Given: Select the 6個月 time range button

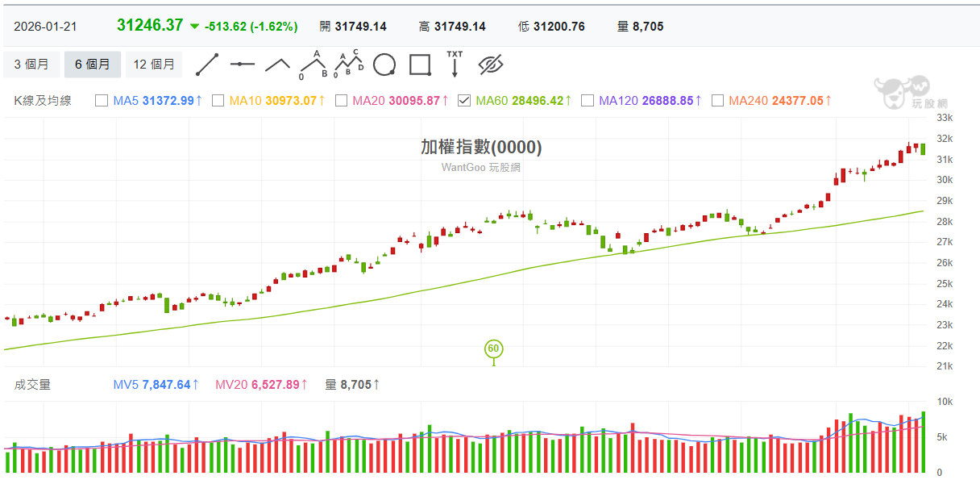Looking at the screenshot, I should pyautogui.click(x=93, y=65).
